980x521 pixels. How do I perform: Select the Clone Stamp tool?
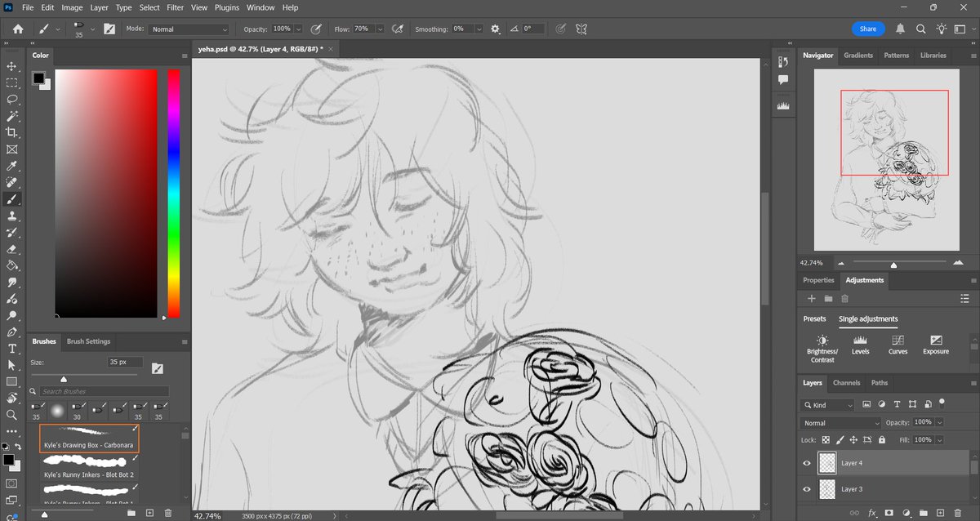(x=11, y=216)
